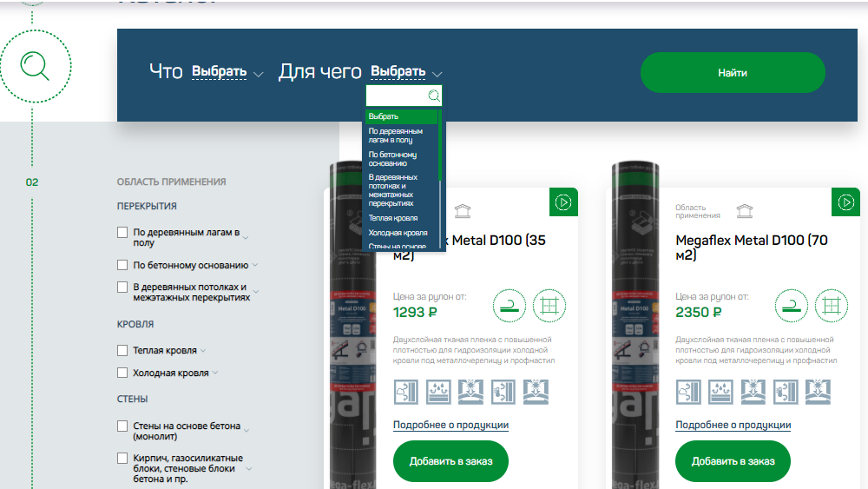Add Megaflex Metal D100 (35 м2) to order
This screenshot has height=489, width=868.
450,461
